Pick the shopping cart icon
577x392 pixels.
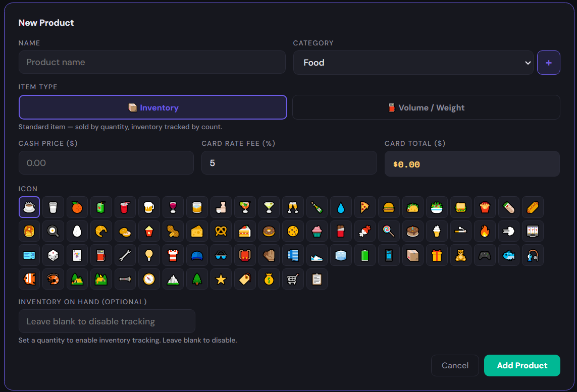(293, 279)
